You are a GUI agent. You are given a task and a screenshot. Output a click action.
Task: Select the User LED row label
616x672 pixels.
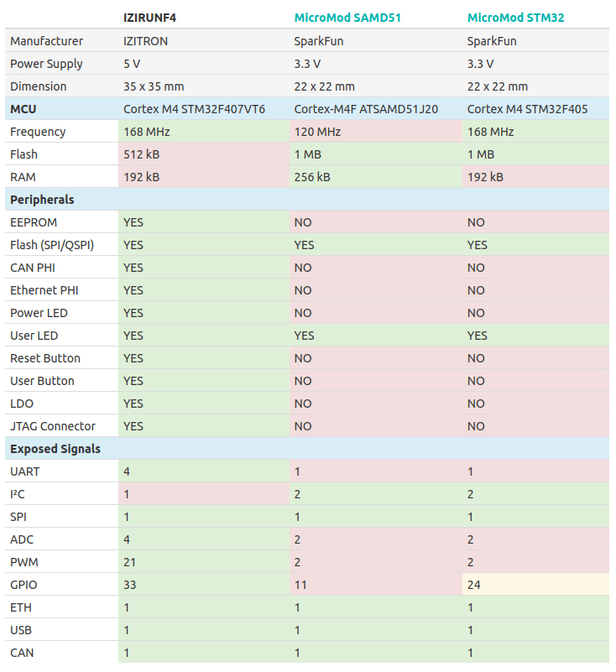click(34, 336)
